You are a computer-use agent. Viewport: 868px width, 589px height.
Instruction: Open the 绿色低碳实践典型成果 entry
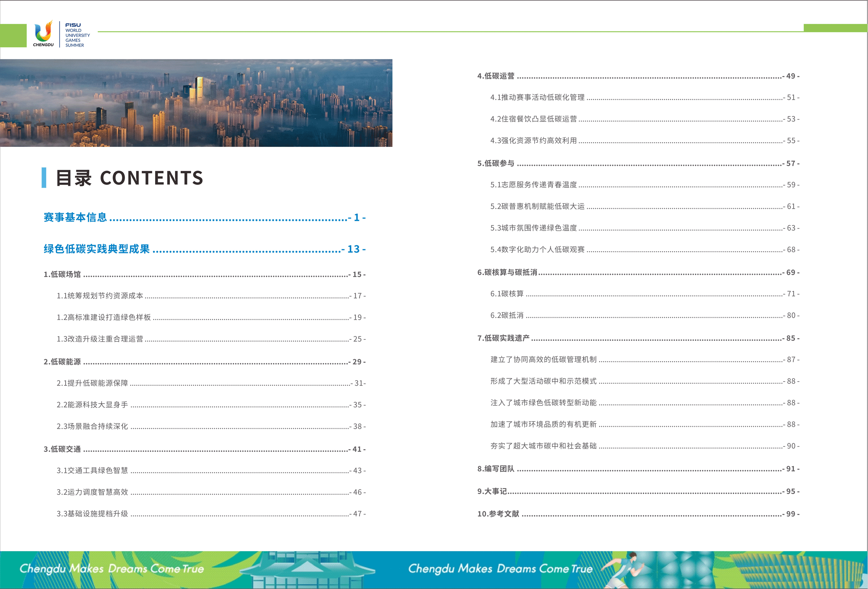point(204,249)
